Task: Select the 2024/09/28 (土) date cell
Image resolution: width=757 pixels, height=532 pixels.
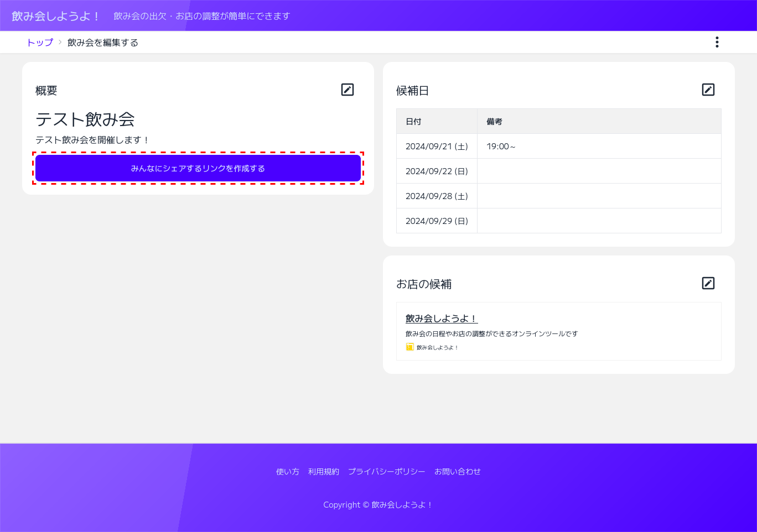Action: 437,196
